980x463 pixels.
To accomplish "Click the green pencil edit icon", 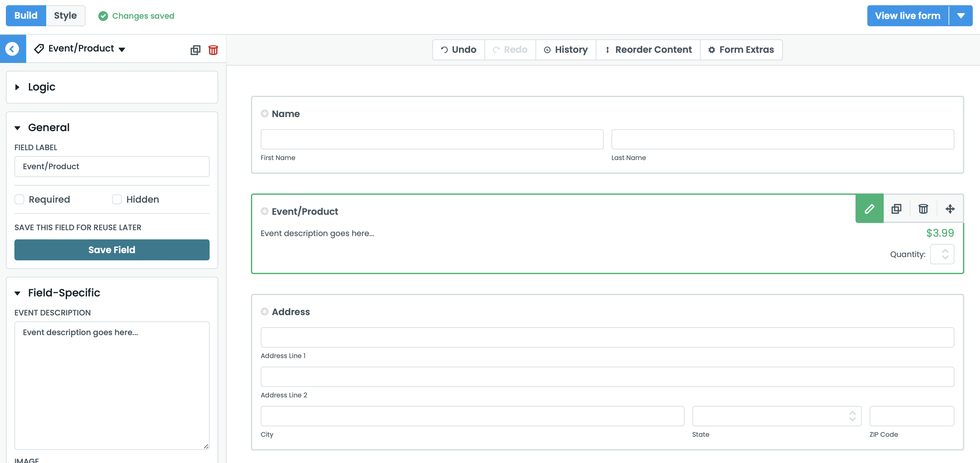I will click(869, 209).
